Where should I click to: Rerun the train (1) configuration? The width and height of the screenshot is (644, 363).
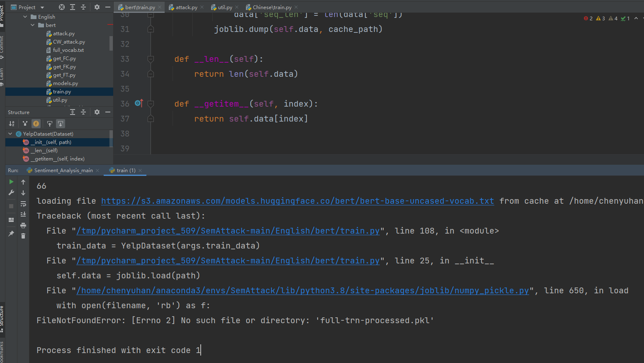click(11, 182)
